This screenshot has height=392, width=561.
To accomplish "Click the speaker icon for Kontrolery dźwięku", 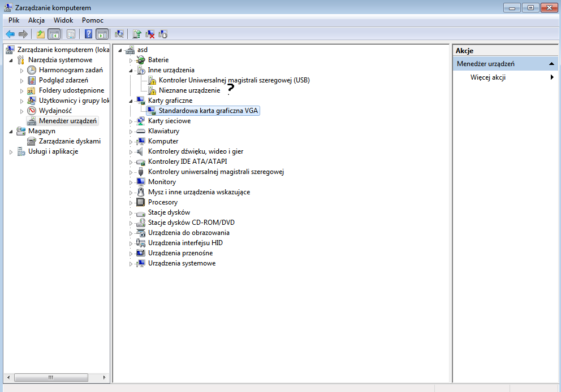I will (x=141, y=151).
